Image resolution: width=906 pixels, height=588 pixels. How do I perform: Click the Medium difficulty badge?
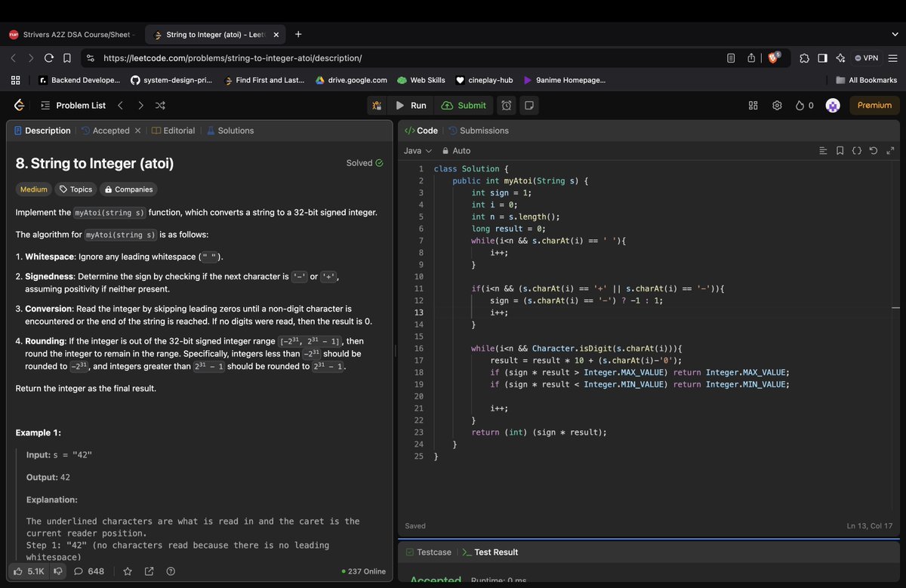click(x=33, y=189)
